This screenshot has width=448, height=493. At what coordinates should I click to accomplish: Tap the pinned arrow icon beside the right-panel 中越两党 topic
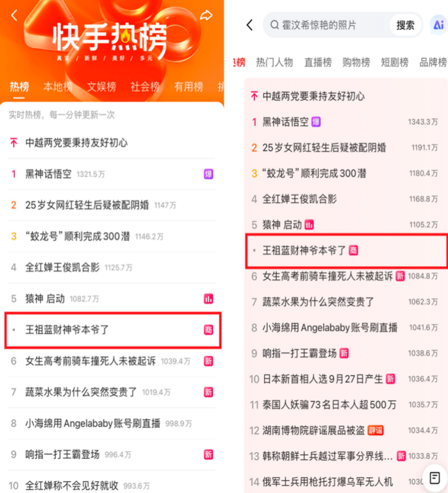(254, 96)
